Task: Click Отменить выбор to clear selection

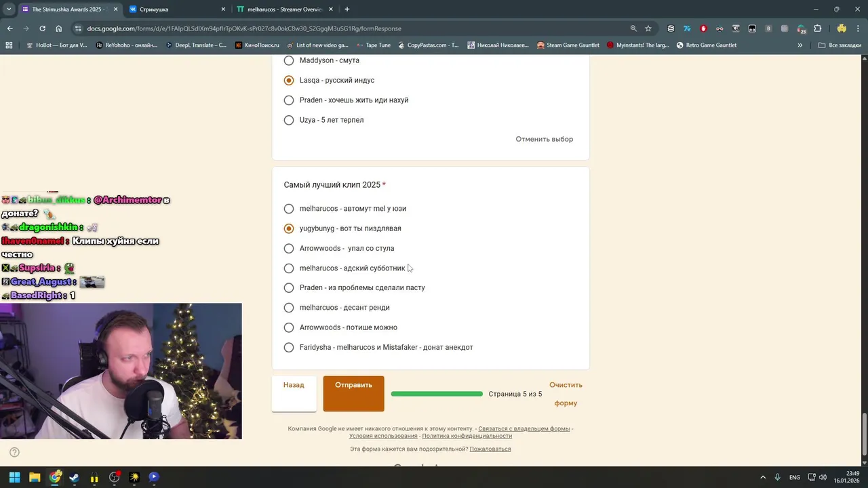Action: pyautogui.click(x=544, y=139)
